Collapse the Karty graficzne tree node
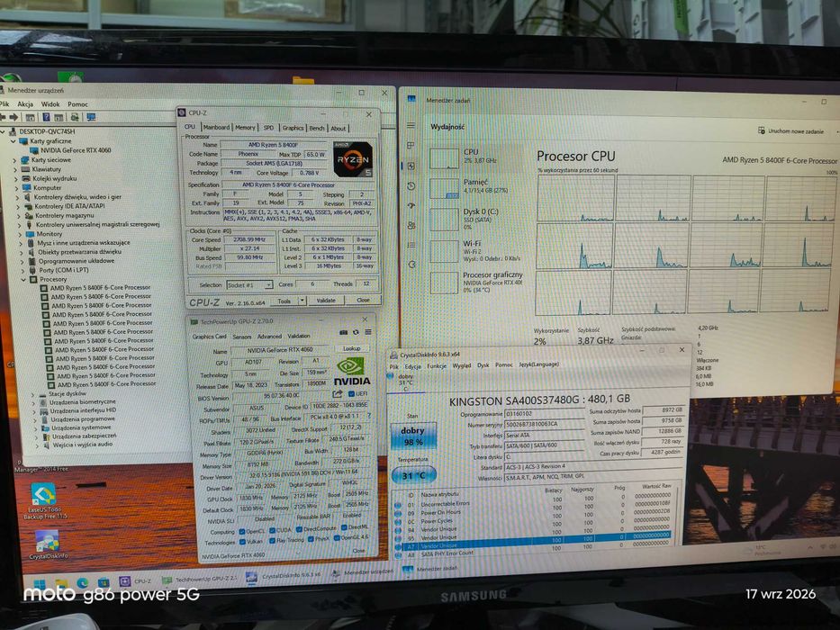This screenshot has height=630, width=840. (13, 141)
